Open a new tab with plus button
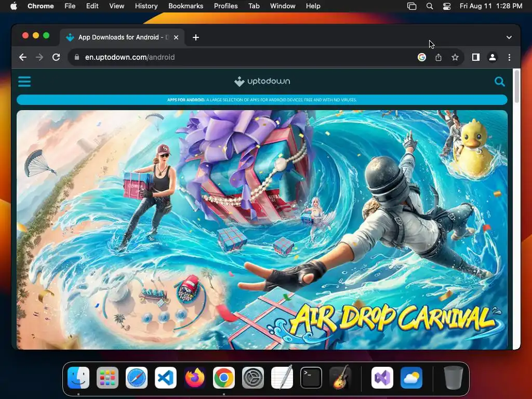Viewport: 532px width, 399px height. [x=196, y=37]
